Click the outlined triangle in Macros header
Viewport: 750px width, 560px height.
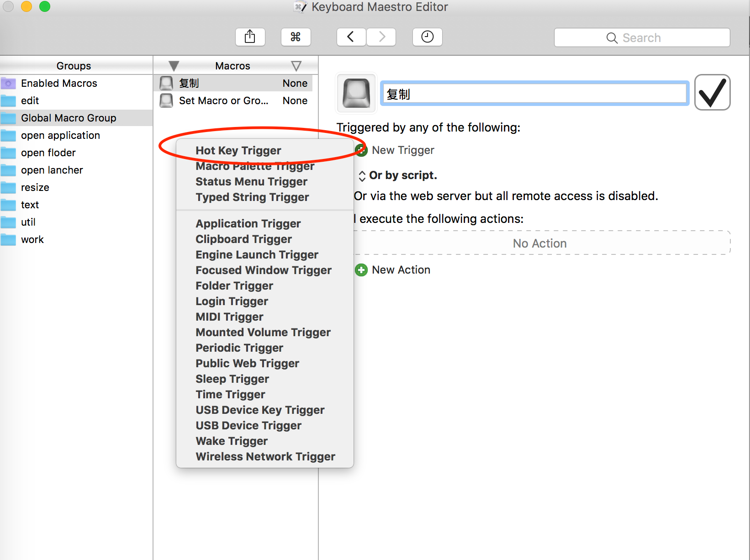pos(296,66)
